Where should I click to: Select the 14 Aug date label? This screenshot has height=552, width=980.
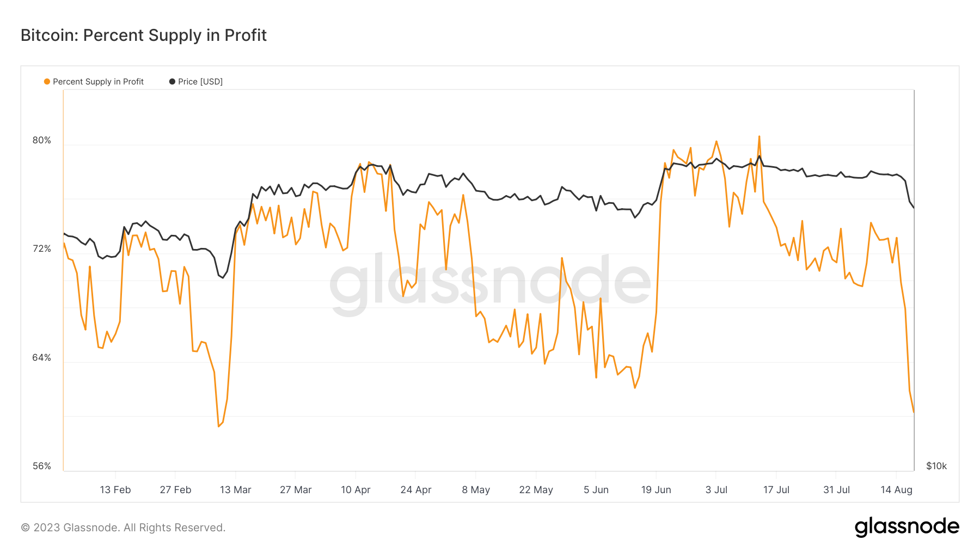tap(897, 490)
